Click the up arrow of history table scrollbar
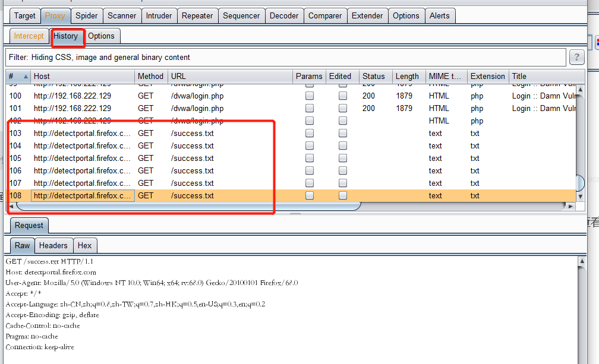Image resolution: width=599 pixels, height=364 pixels. pos(580,89)
